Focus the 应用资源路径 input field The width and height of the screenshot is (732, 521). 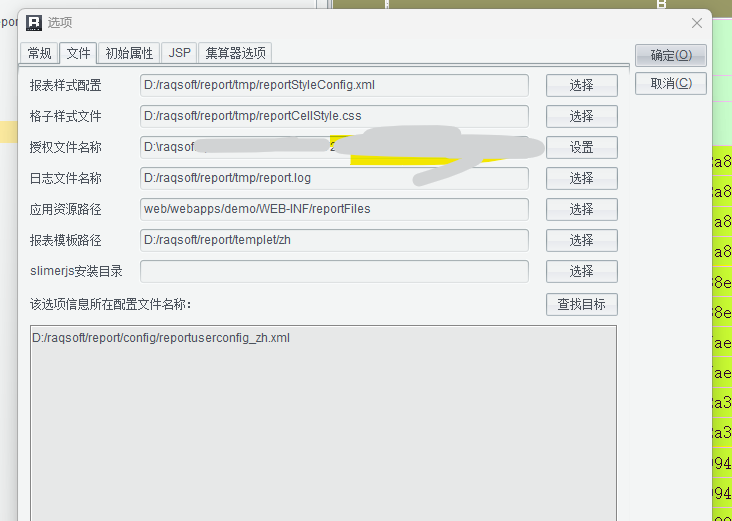[334, 209]
